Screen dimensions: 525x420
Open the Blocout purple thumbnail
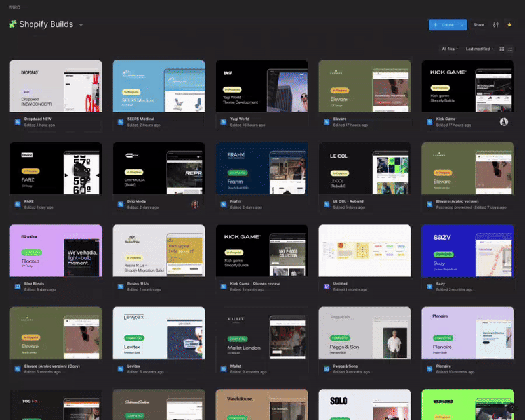tap(56, 251)
